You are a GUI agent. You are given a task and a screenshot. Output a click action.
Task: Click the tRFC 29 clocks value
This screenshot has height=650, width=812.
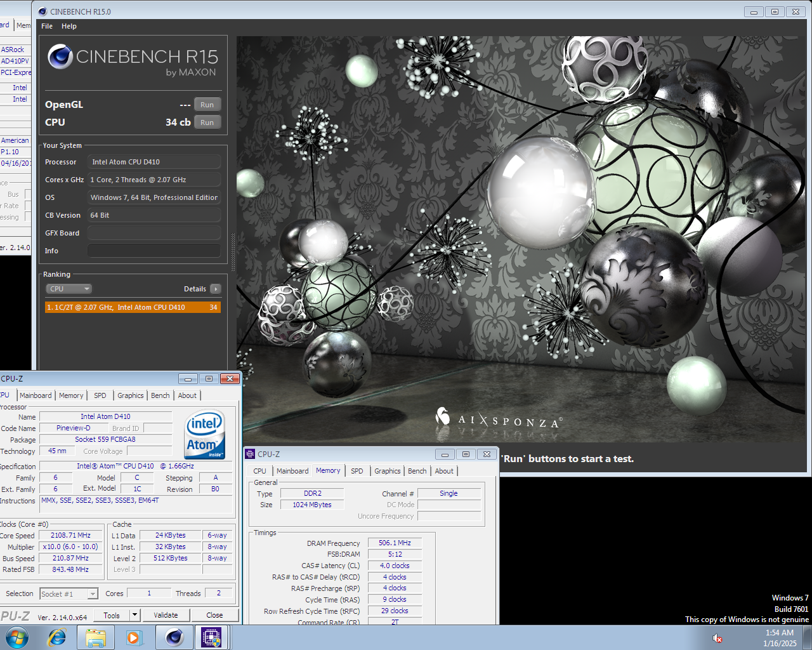pyautogui.click(x=395, y=611)
